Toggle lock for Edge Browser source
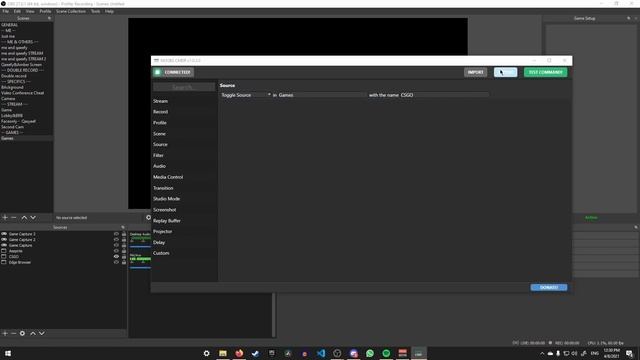640x360 pixels. (x=124, y=262)
